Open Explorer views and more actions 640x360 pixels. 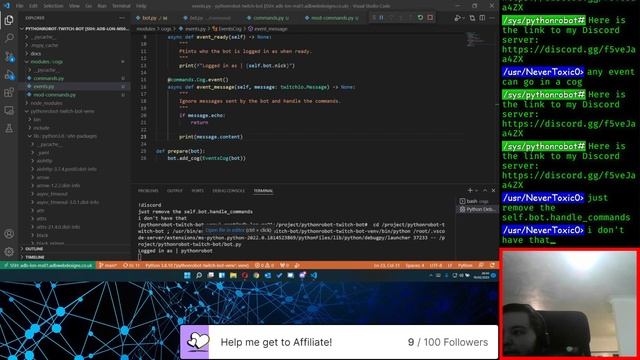point(122,18)
